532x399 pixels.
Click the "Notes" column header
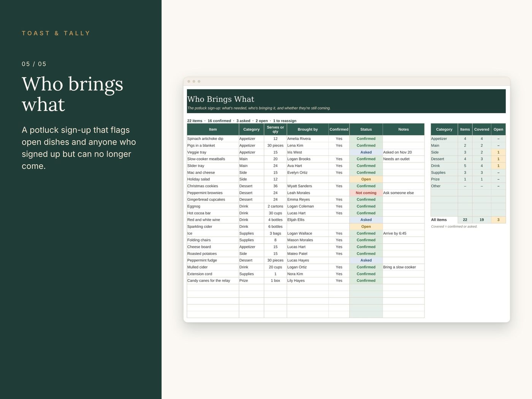(404, 129)
